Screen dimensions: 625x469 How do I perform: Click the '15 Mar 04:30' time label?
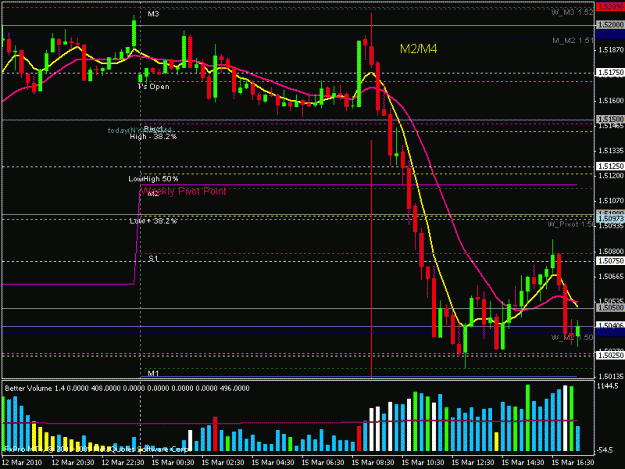click(x=273, y=462)
